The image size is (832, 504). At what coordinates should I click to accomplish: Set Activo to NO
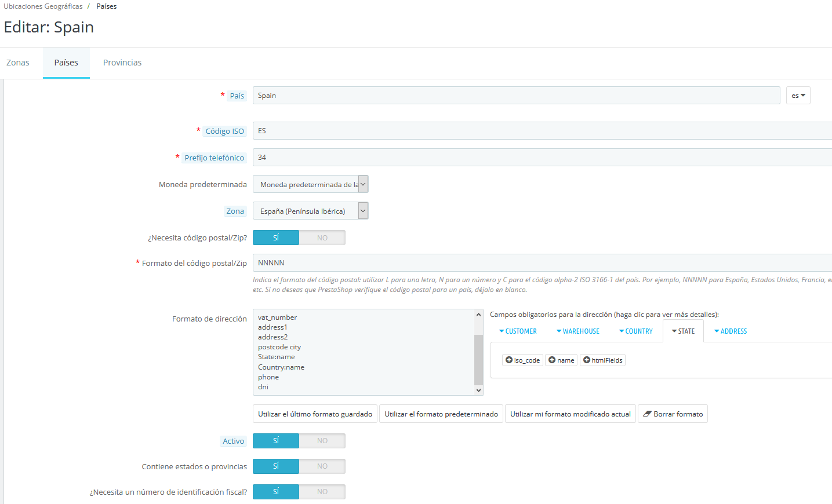322,441
